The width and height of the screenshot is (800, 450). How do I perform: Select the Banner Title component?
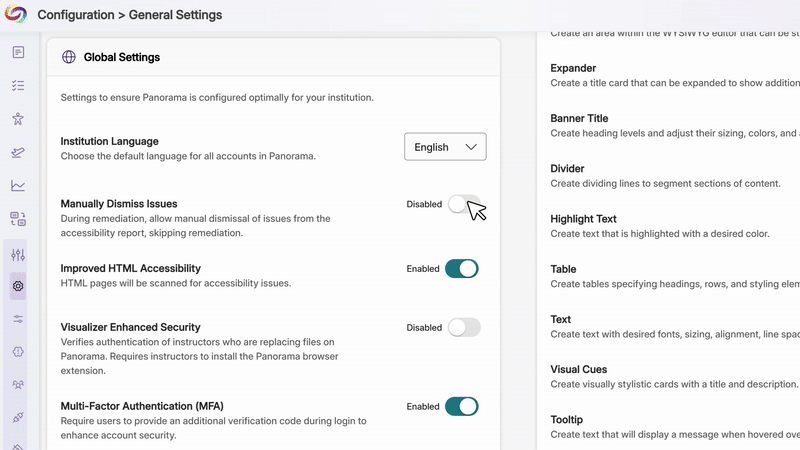point(579,118)
